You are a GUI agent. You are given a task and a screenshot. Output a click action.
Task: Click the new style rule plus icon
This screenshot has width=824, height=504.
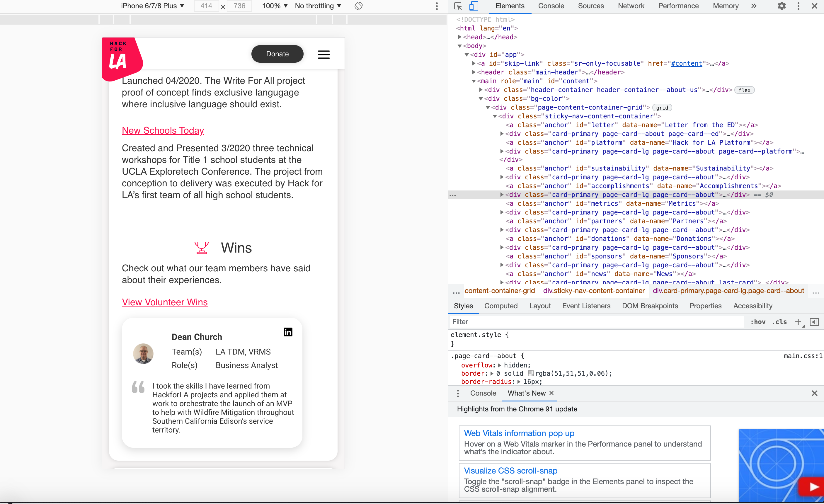point(798,322)
